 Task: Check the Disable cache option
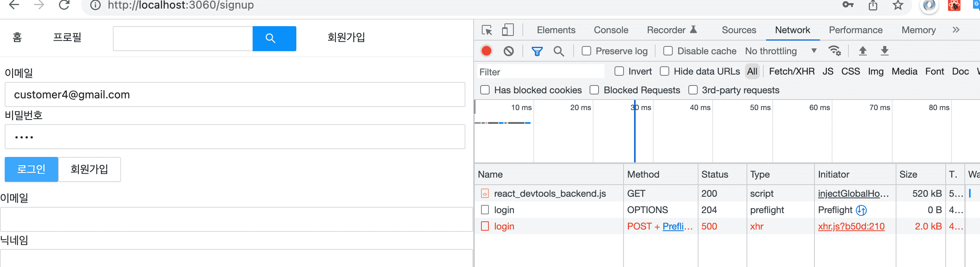(x=668, y=51)
